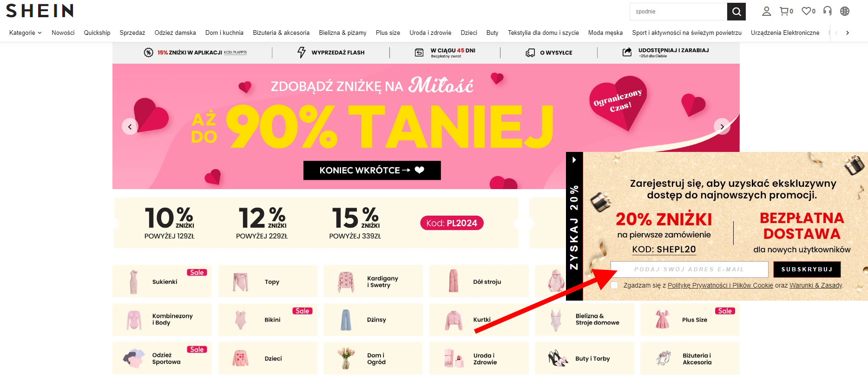This screenshot has width=868, height=381.
Task: Collapse the newsletter popup with arrow
Action: click(x=574, y=160)
